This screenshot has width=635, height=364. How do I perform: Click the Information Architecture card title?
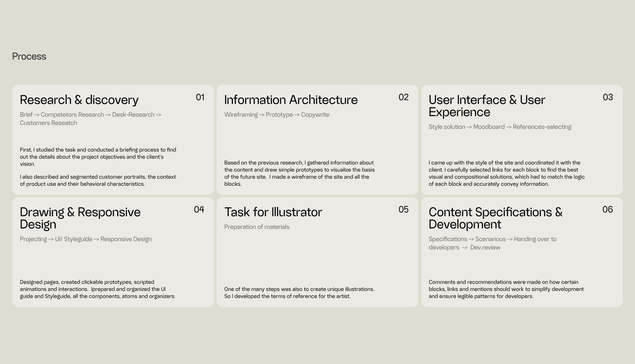pyautogui.click(x=291, y=100)
